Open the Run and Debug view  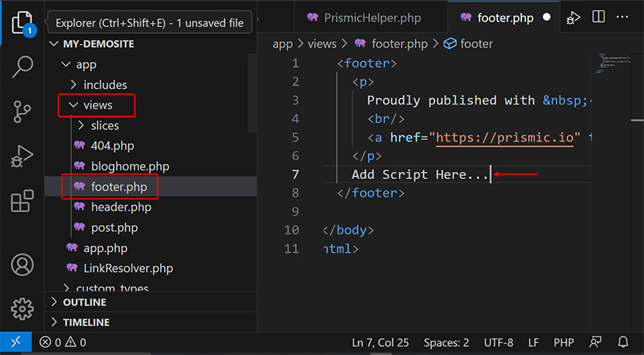[22, 156]
